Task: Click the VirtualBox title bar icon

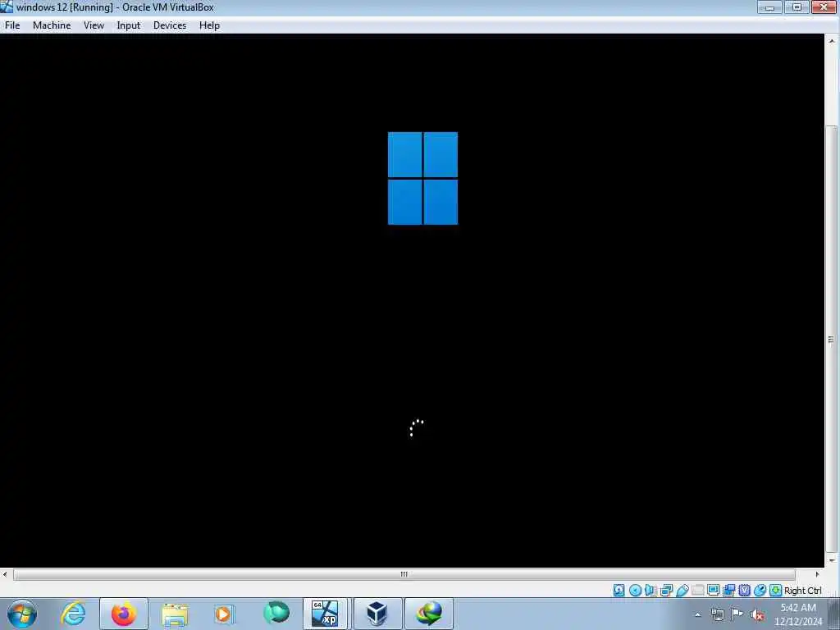Action: 7,7
